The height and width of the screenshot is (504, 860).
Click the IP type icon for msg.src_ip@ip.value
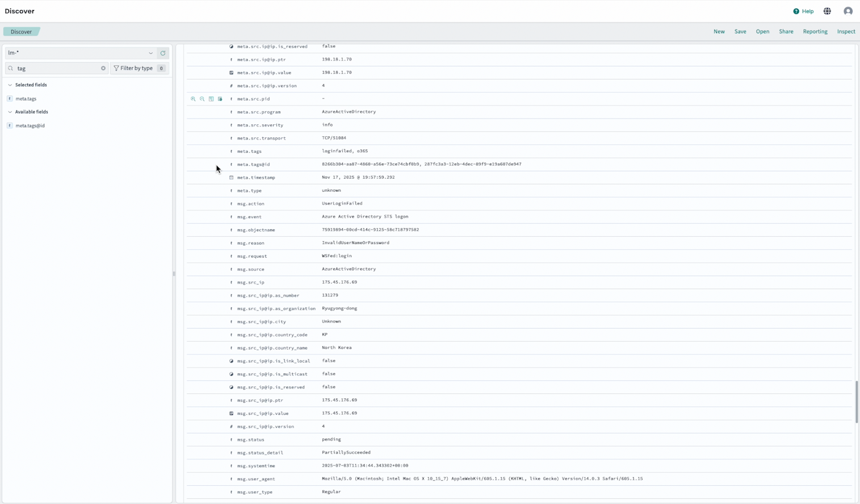[231, 413]
